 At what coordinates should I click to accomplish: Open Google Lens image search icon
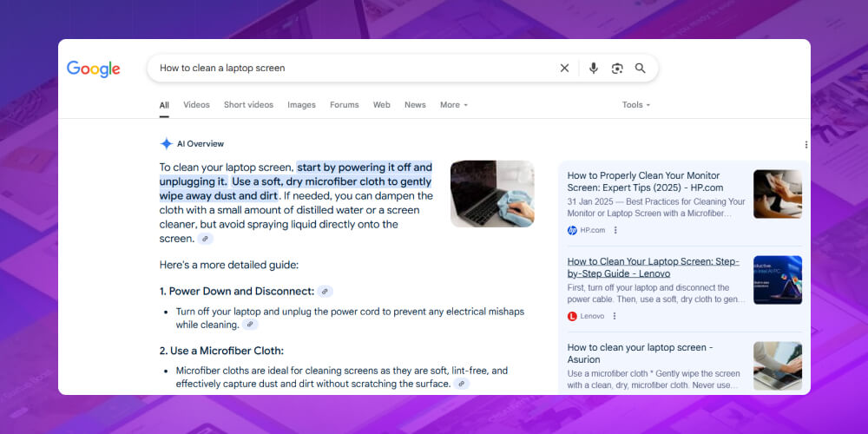coord(617,68)
